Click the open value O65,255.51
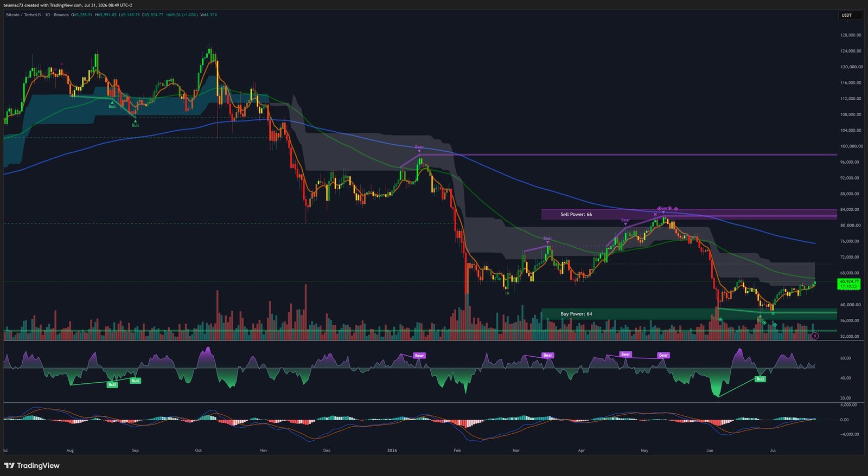The image size is (868, 476). point(82,15)
